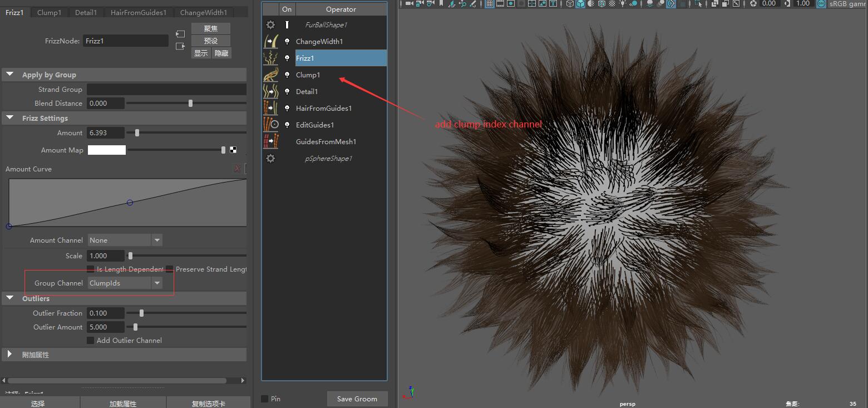Click the Strand Group input field

pos(166,90)
